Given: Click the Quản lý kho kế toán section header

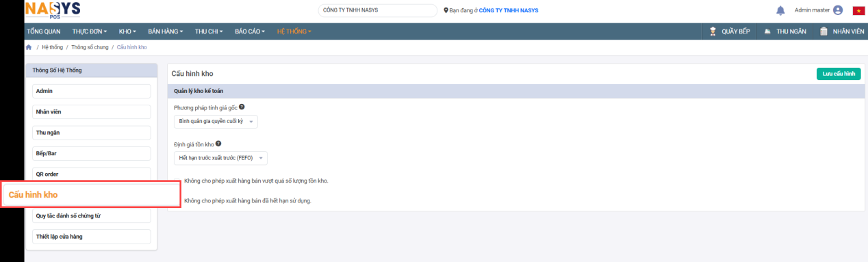Looking at the screenshot, I should coord(516,90).
